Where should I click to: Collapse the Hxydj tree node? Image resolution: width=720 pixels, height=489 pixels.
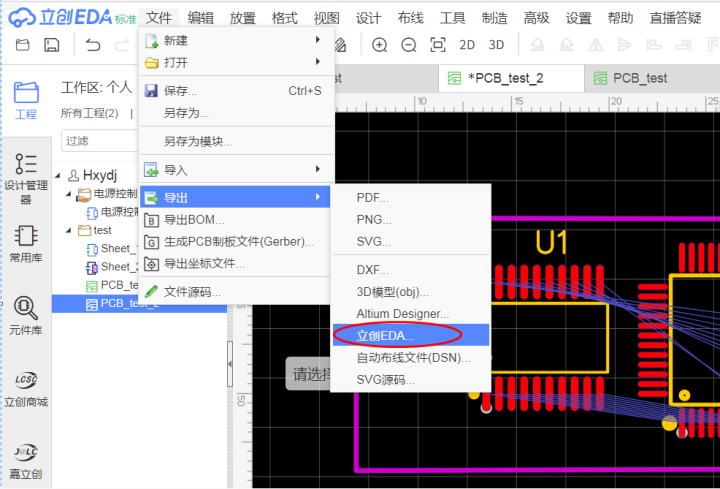[x=58, y=175]
